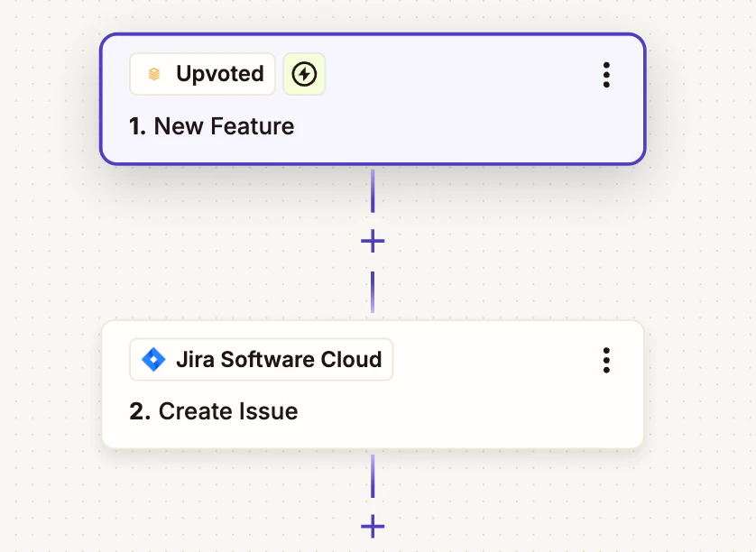Click the connector line between the two steps
This screenshot has width=756, height=552.
point(372,189)
